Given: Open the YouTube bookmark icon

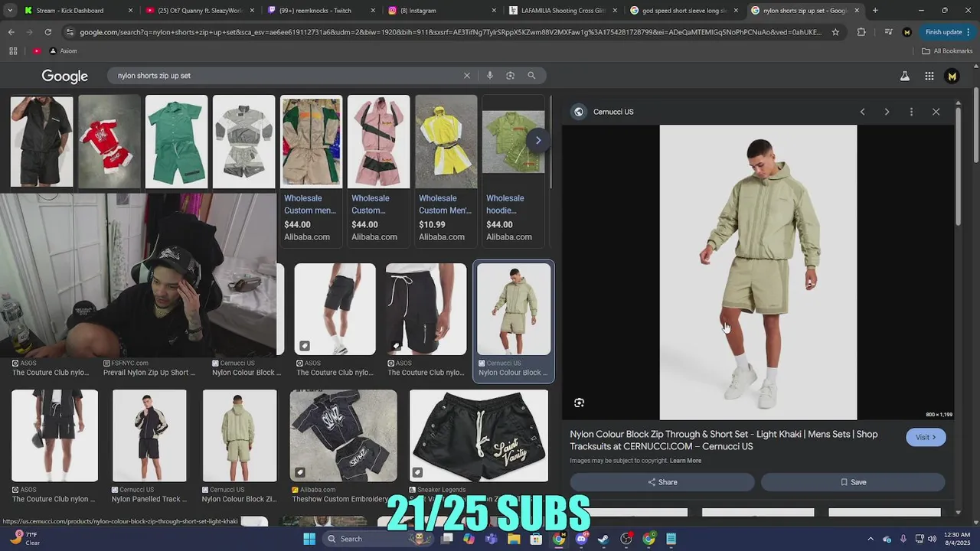Looking at the screenshot, I should tap(37, 51).
